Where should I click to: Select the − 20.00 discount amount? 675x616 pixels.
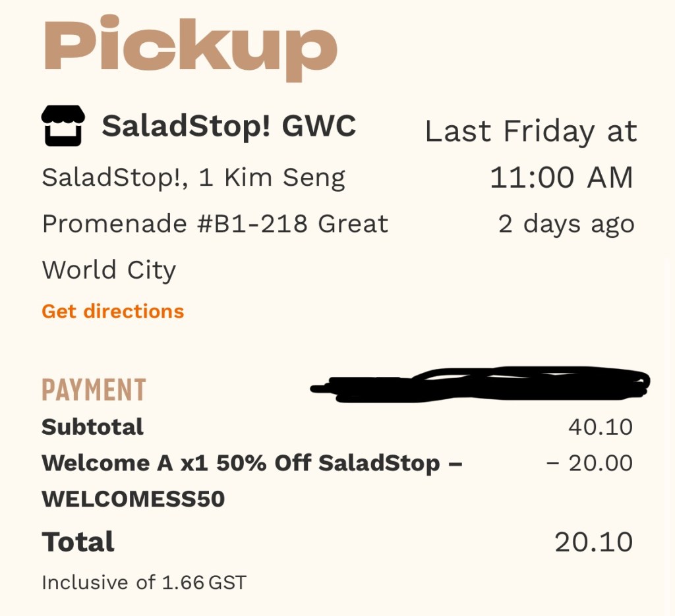click(589, 463)
